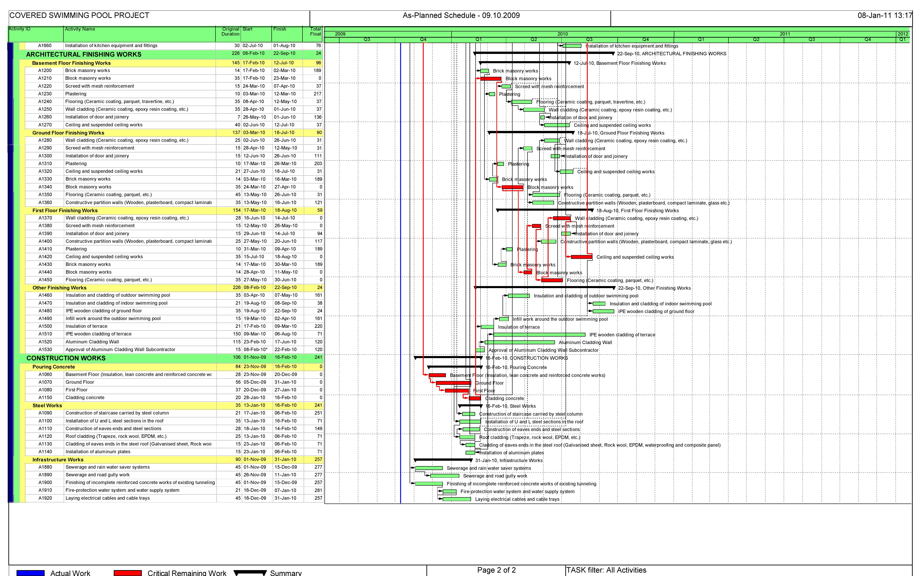Select the Steel Works group row

point(174,405)
